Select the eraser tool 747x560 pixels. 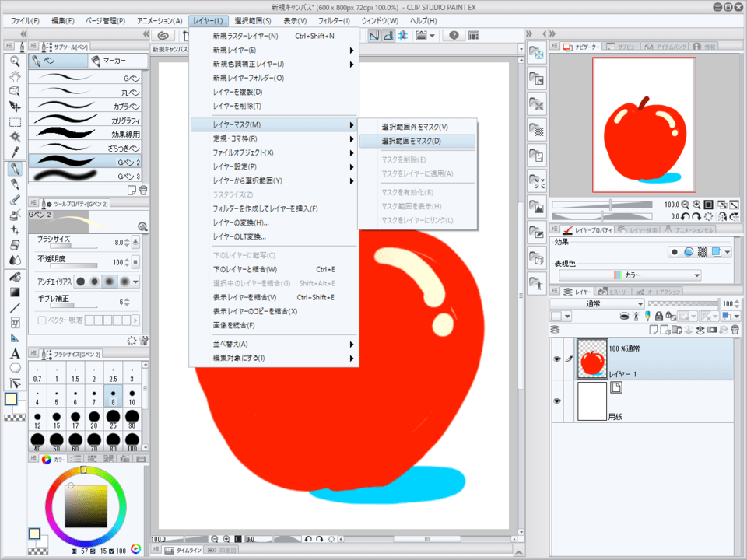(15, 245)
